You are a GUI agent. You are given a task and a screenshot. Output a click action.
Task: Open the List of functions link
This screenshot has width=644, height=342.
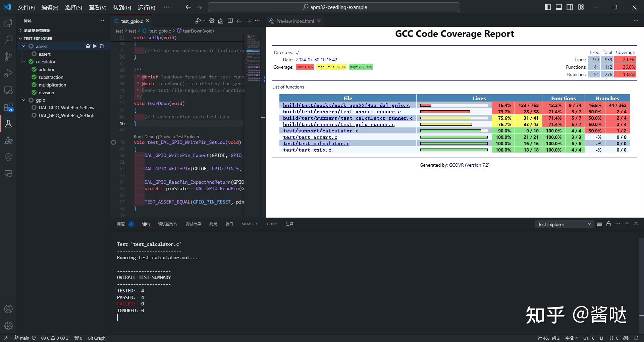288,87
